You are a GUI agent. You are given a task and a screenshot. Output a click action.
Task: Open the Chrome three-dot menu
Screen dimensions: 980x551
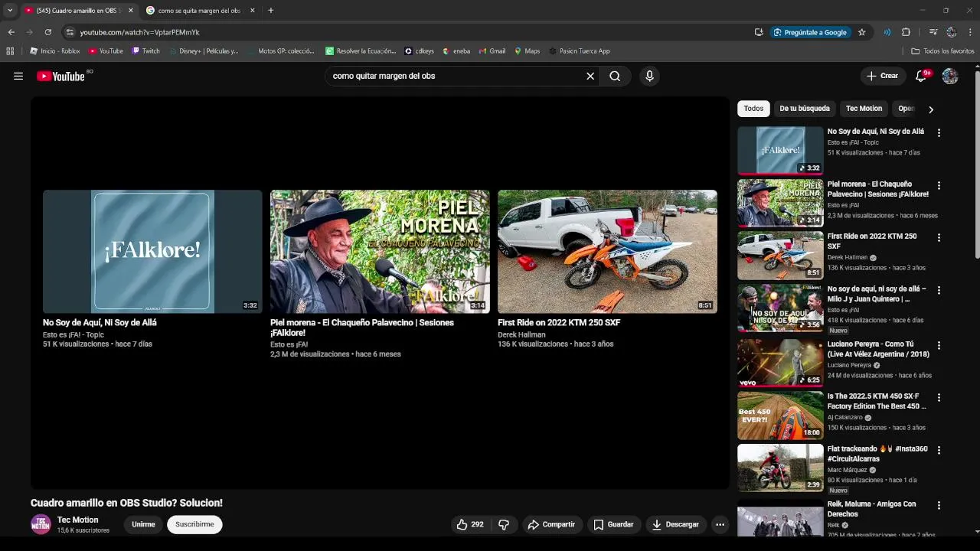[x=970, y=32]
